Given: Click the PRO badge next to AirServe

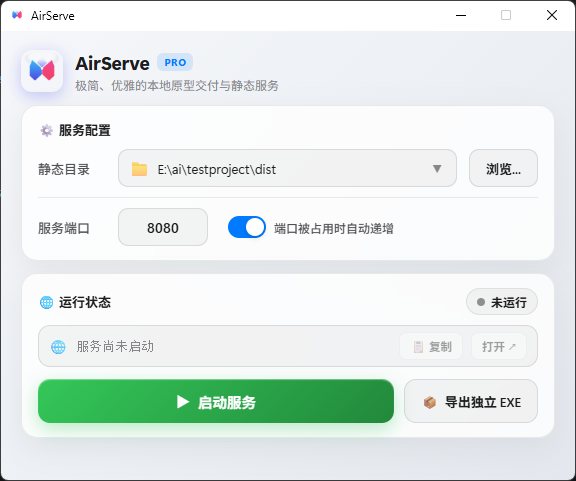Looking at the screenshot, I should point(175,62).
